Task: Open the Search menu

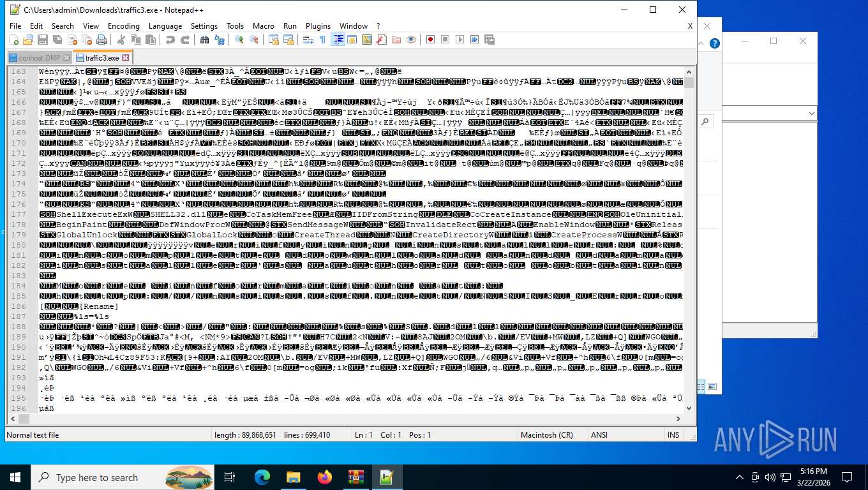Action: 63,26
